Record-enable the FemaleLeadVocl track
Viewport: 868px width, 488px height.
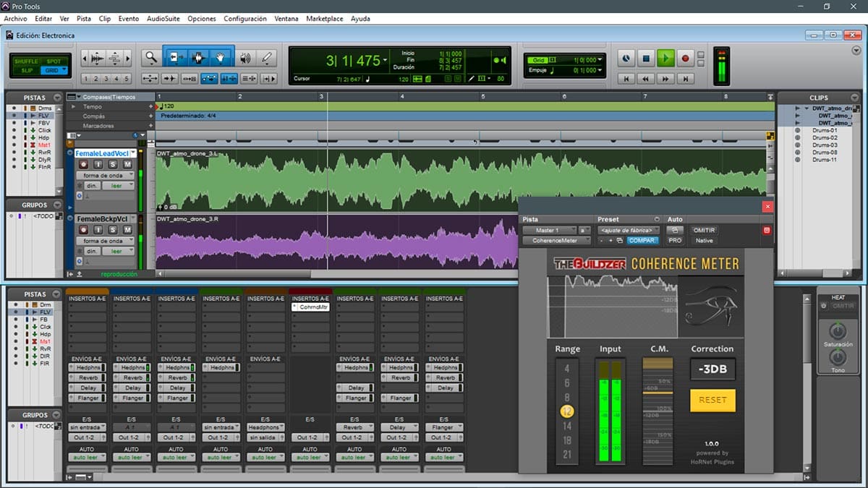[83, 165]
